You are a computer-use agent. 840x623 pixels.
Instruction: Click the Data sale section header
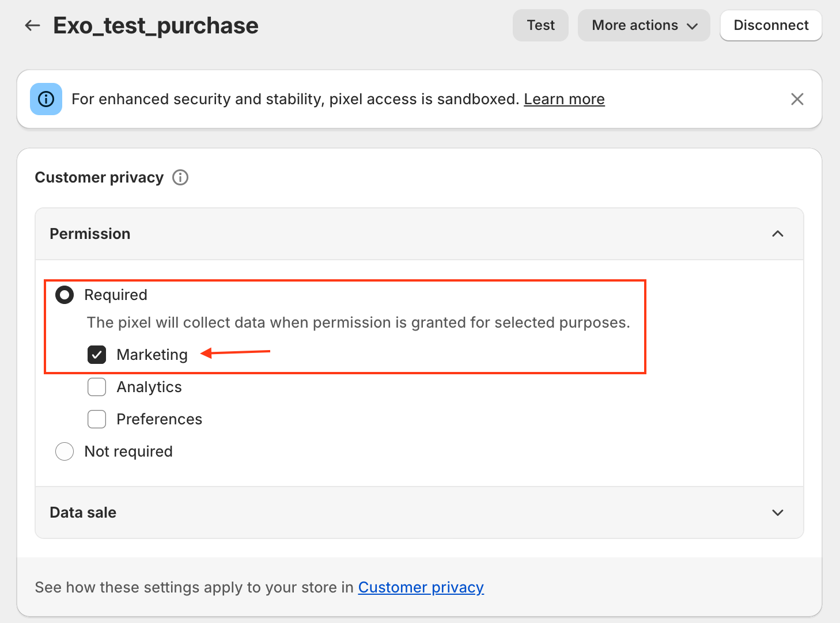(83, 512)
